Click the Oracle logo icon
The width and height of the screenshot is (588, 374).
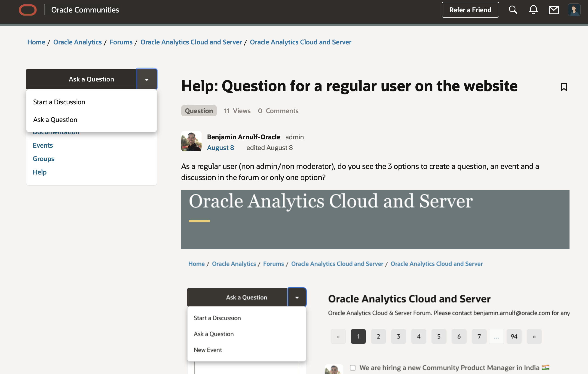[28, 10]
